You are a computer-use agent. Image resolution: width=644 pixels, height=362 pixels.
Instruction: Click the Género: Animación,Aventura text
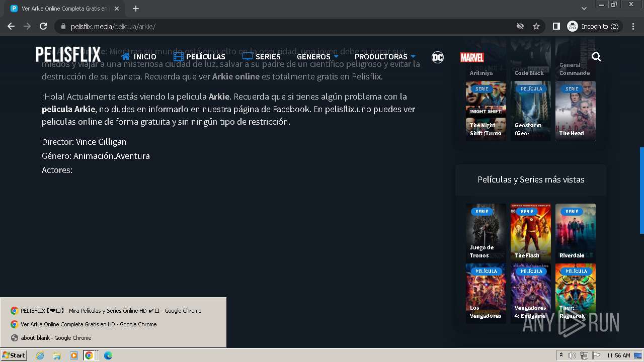[96, 156]
